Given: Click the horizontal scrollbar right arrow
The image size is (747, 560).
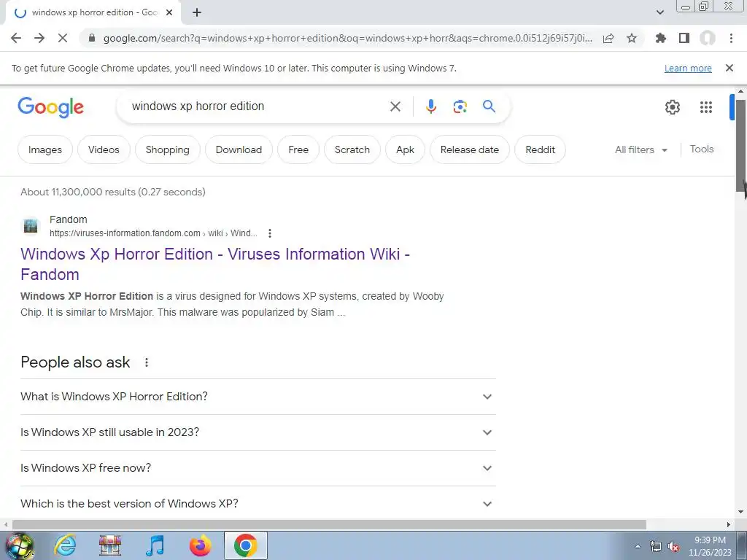Looking at the screenshot, I should pyautogui.click(x=729, y=524).
